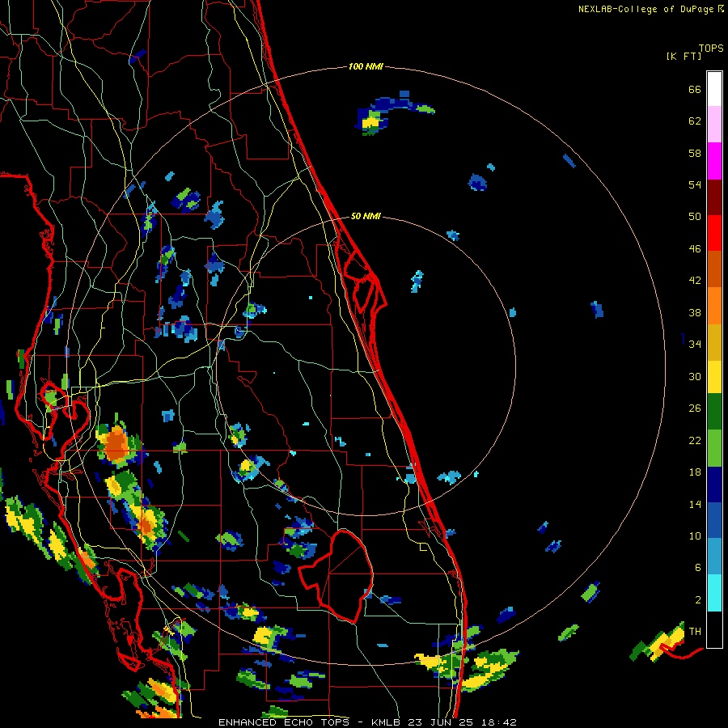This screenshot has height=728, width=728.
Task: Click the 14 legend value
Action: (x=695, y=505)
